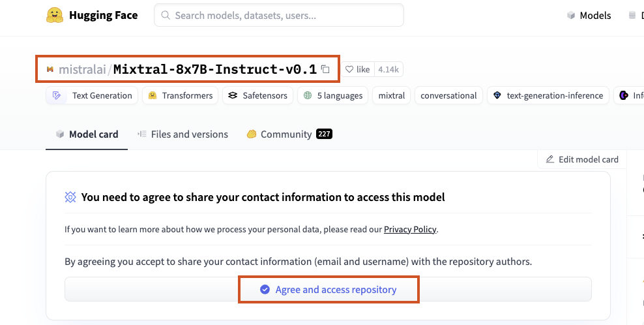Click the Models cube icon in navbar
644x325 pixels.
pyautogui.click(x=570, y=16)
